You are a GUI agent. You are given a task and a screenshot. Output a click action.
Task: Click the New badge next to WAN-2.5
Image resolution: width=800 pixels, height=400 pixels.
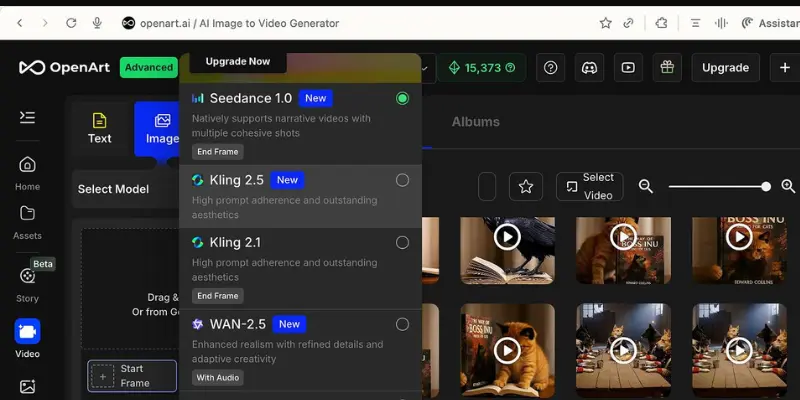[x=289, y=324]
